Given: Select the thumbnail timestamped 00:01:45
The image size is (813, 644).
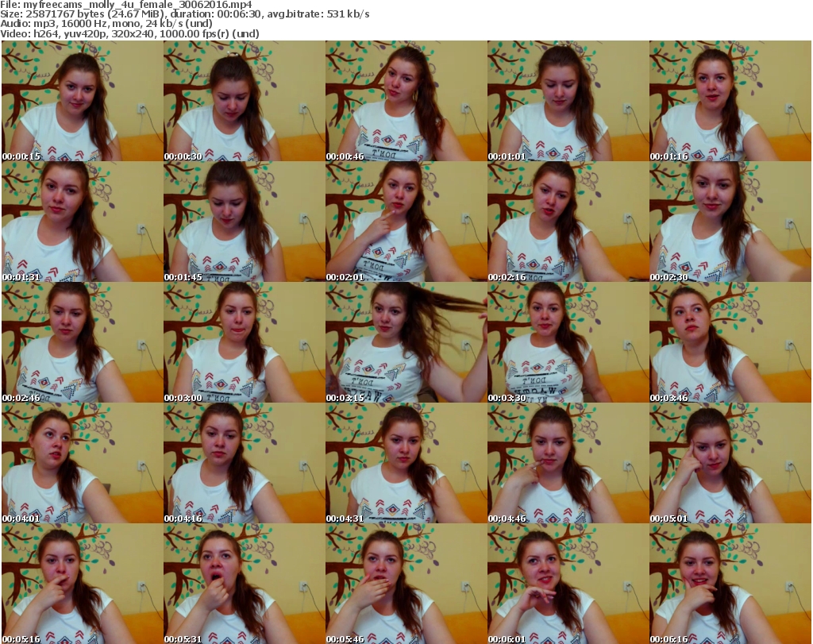Looking at the screenshot, I should (245, 222).
